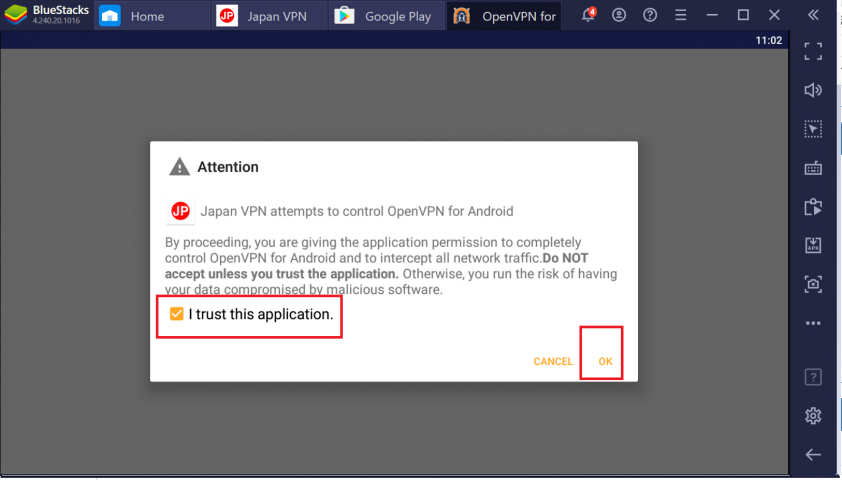Maximize the BlueStacks window
The width and height of the screenshot is (842, 480).
pos(743,15)
